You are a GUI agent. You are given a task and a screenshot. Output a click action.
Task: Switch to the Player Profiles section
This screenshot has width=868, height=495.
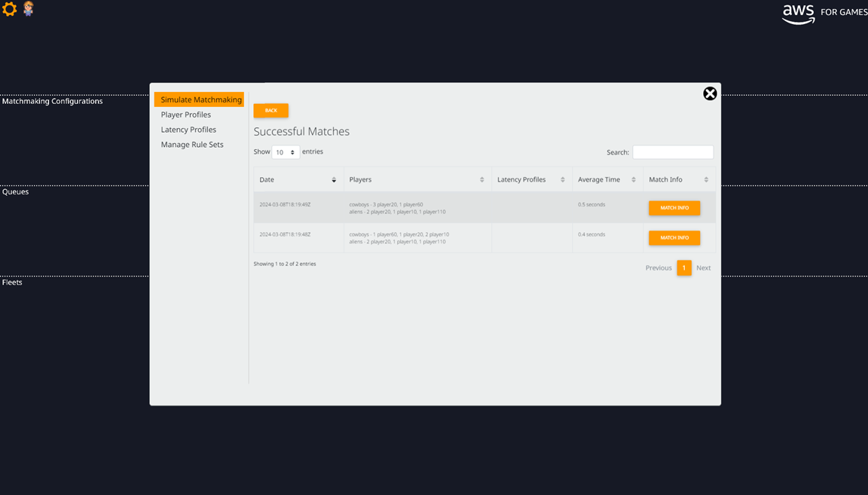click(x=186, y=114)
